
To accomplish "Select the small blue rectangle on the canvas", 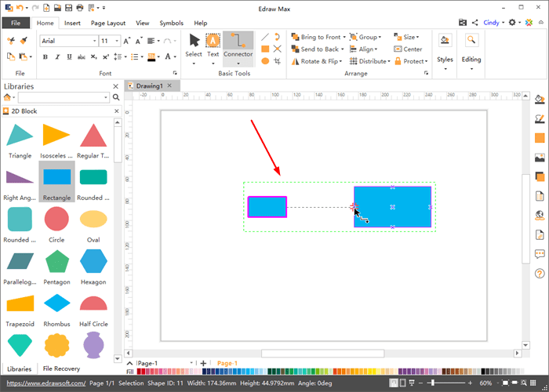I will pyautogui.click(x=267, y=207).
